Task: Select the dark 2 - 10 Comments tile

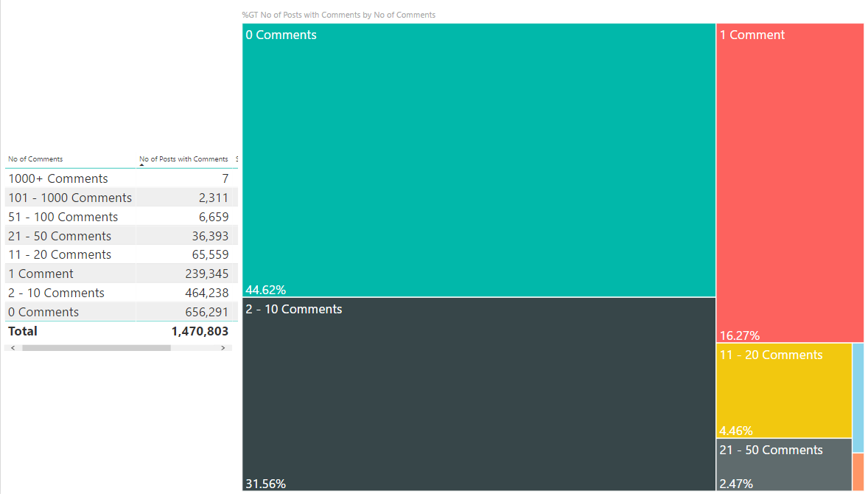Action: tap(479, 394)
